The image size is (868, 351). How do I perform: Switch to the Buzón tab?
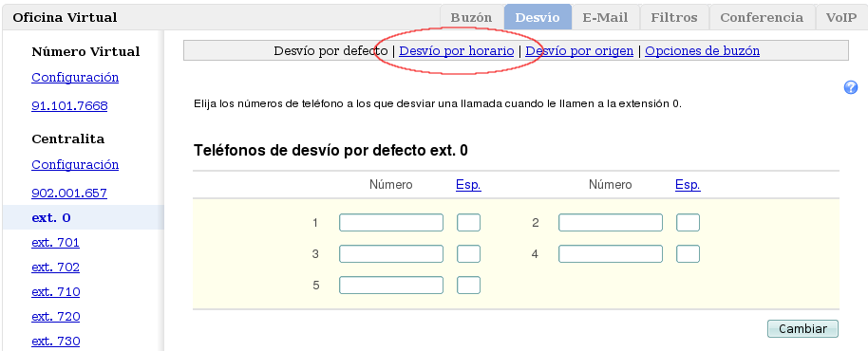[x=471, y=17]
